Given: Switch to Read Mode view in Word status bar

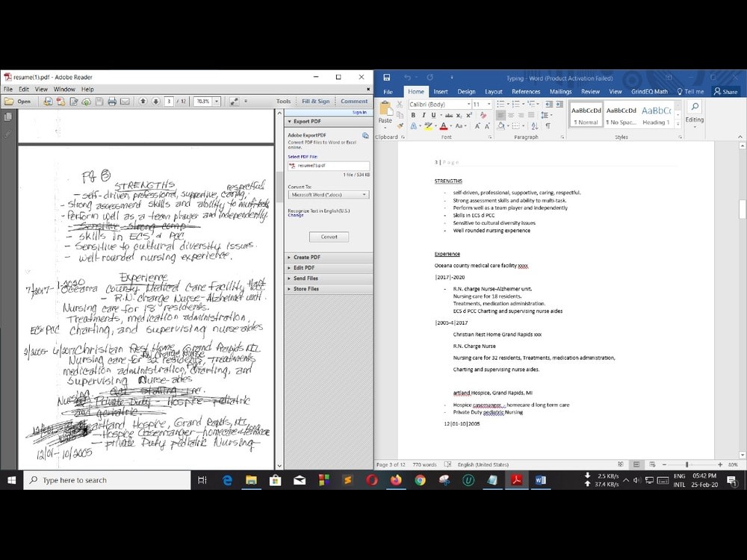Looking at the screenshot, I should tap(620, 464).
